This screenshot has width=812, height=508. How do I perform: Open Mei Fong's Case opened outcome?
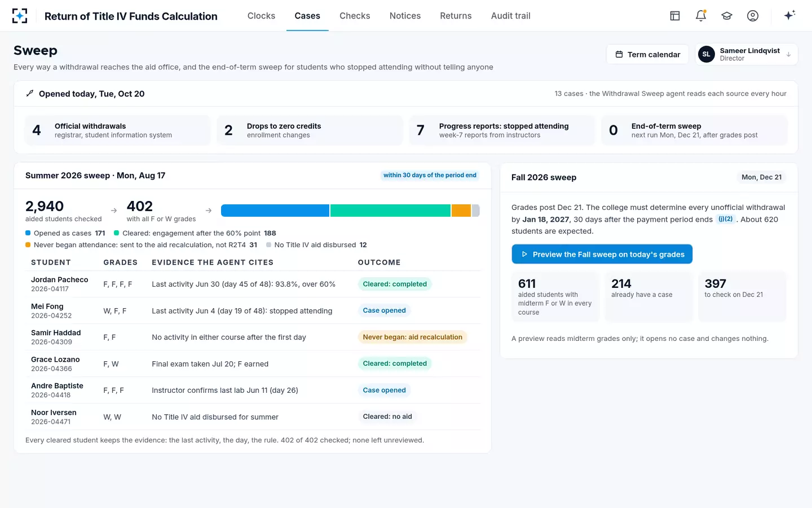tap(385, 310)
